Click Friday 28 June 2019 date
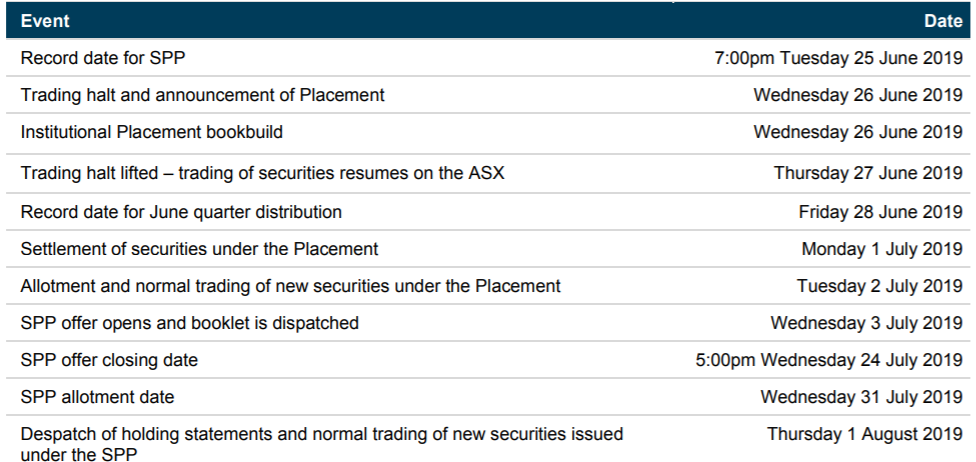976x462 pixels. [x=881, y=212]
